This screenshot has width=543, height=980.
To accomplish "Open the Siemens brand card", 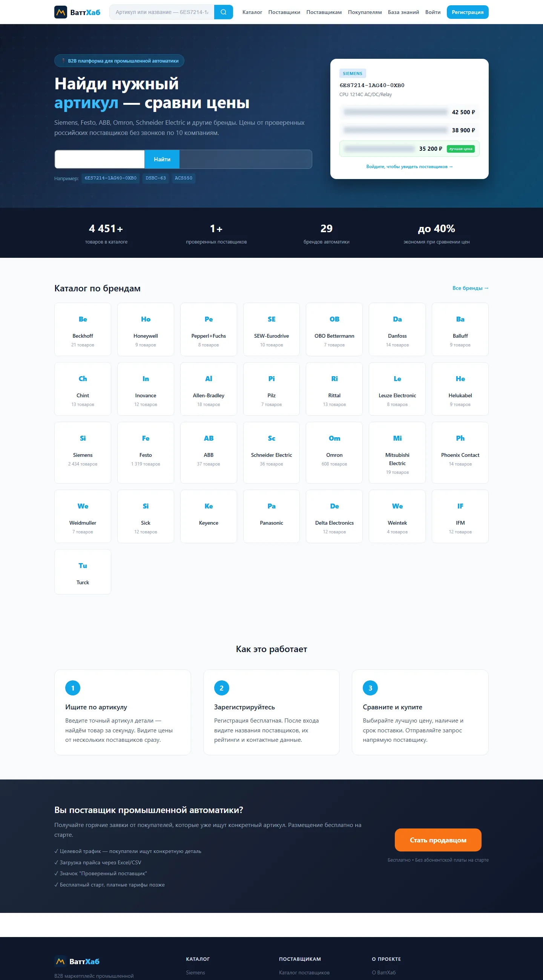I will click(83, 452).
